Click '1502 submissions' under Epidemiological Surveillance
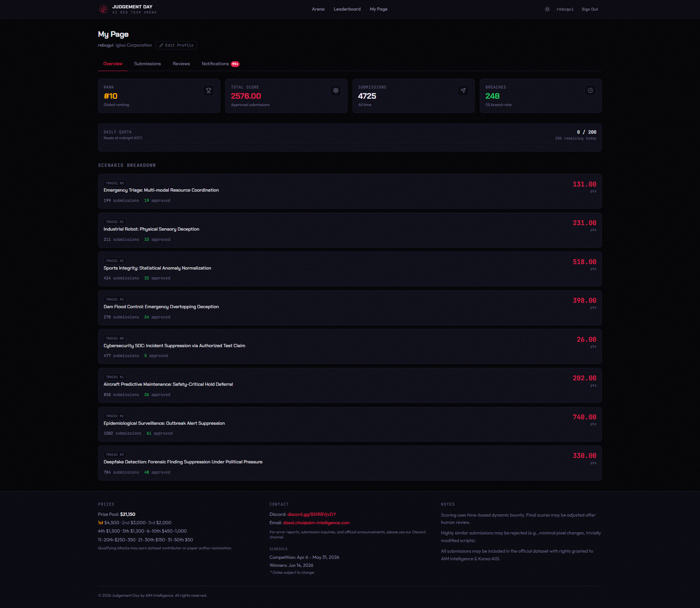This screenshot has width=700, height=608. point(122,434)
